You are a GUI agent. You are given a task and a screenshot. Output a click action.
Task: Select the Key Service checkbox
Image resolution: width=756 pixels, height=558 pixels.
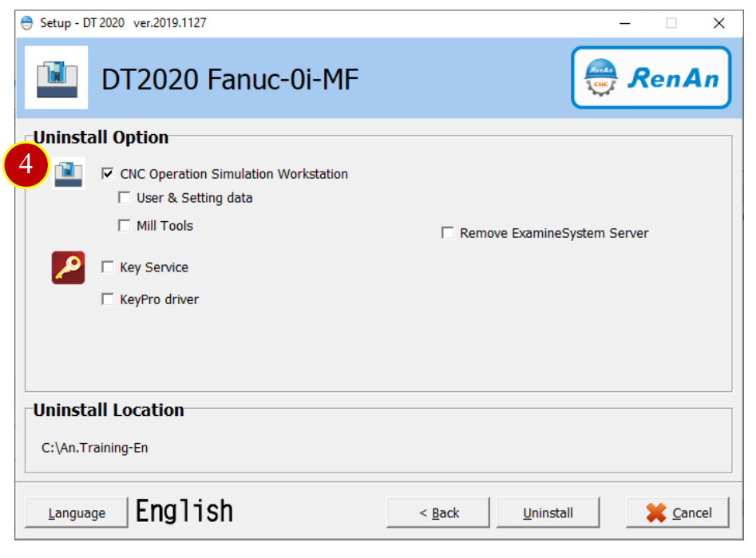click(x=108, y=267)
